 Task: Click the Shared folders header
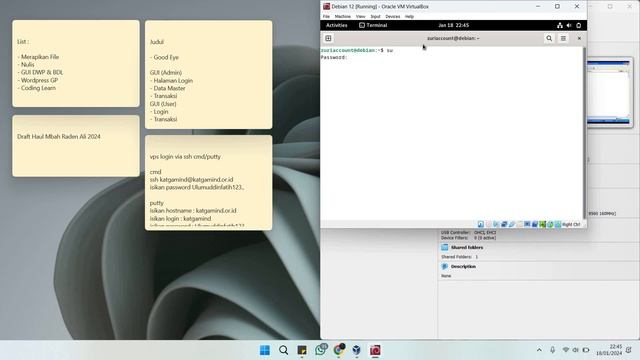point(467,247)
